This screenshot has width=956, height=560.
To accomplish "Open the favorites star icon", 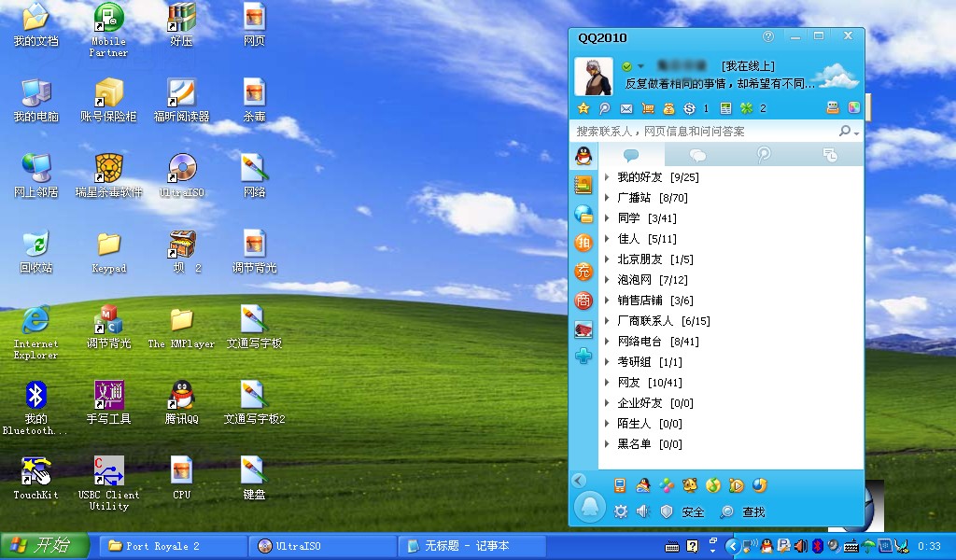I will (x=583, y=108).
